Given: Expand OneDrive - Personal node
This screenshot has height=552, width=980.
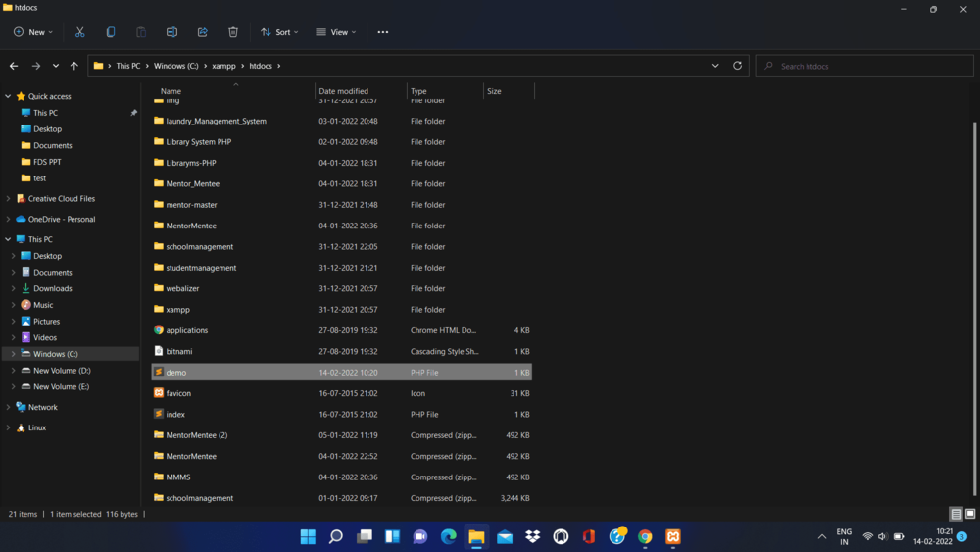Looking at the screenshot, I should pos(8,220).
